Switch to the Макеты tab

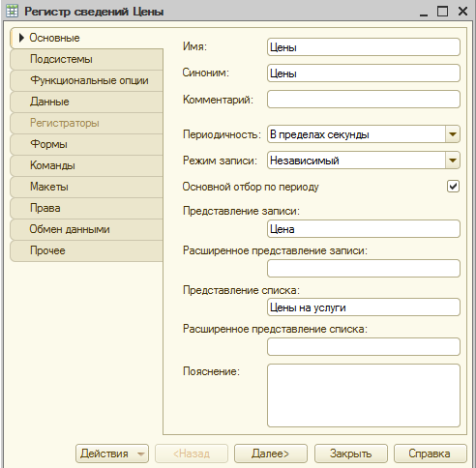(86, 187)
